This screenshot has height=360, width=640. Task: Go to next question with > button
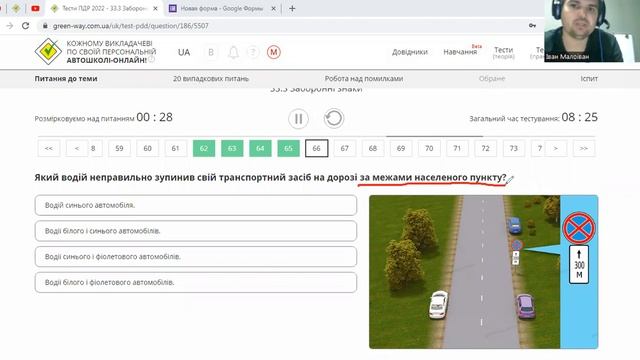click(556, 148)
